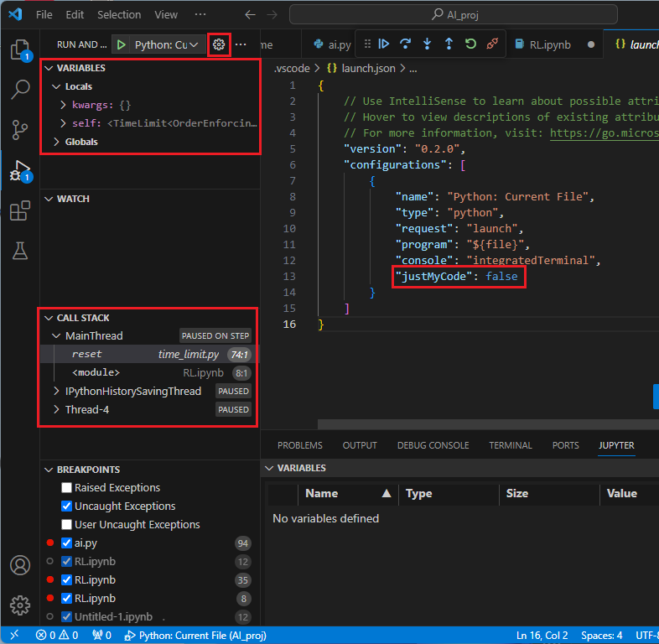Open the Edit menu
Image resolution: width=659 pixels, height=644 pixels.
click(75, 15)
